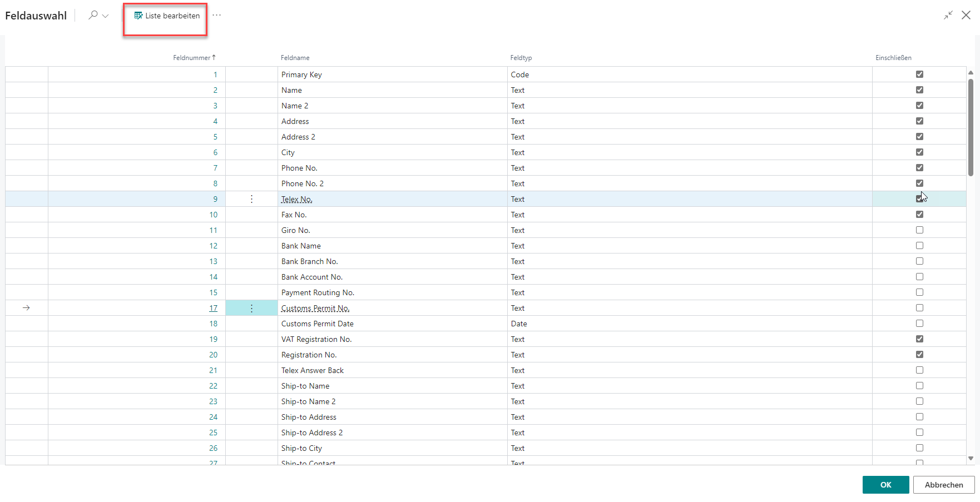Click the Ship-to City field name
This screenshot has width=980, height=502.
pos(301,448)
